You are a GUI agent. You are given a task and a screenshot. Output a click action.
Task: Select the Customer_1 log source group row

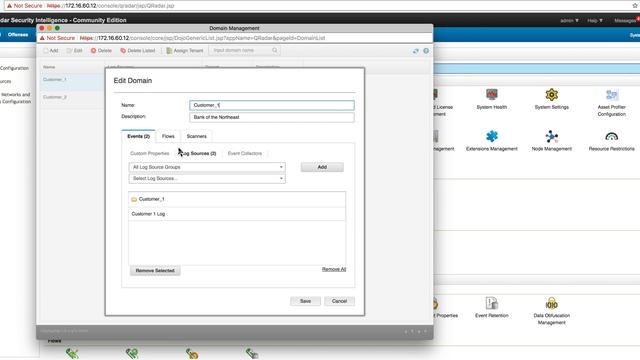237,199
